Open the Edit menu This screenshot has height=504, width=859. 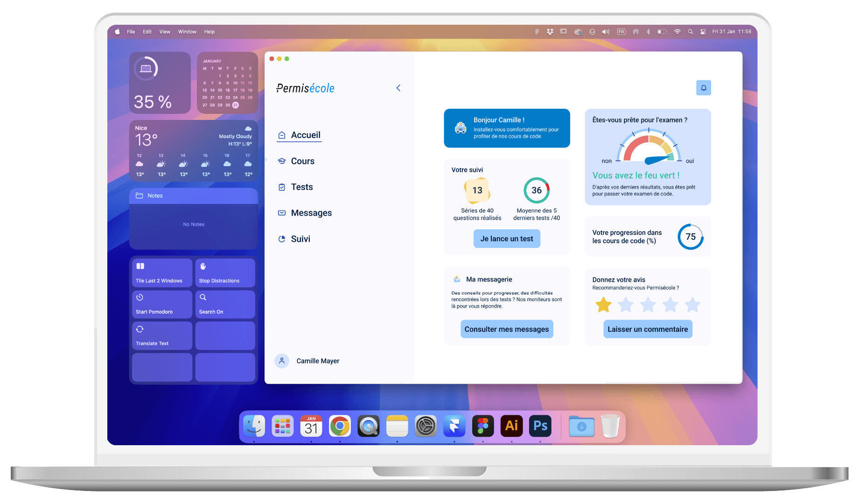[x=147, y=32]
